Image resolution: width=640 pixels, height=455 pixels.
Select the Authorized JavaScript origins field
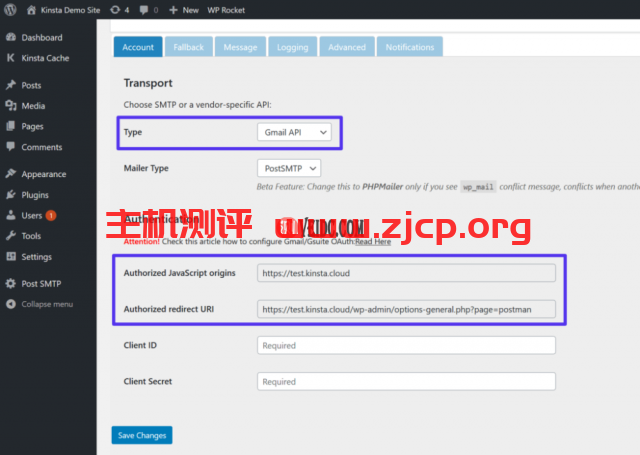406,273
